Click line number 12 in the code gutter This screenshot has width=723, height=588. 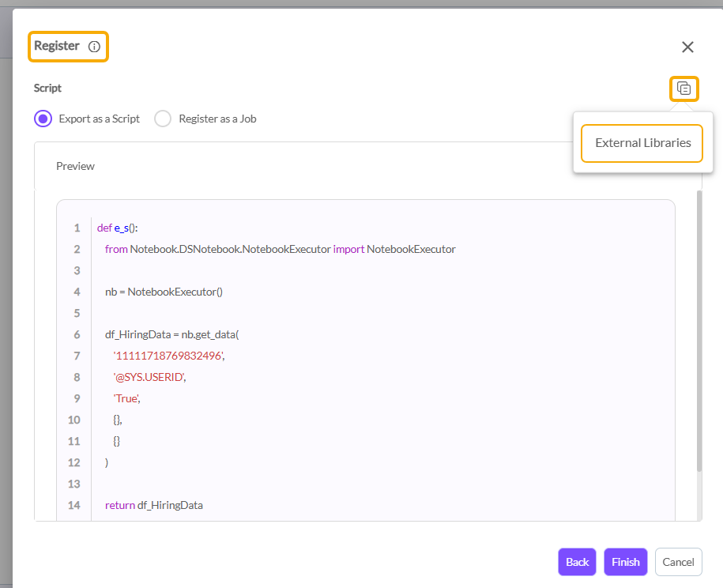coord(73,462)
